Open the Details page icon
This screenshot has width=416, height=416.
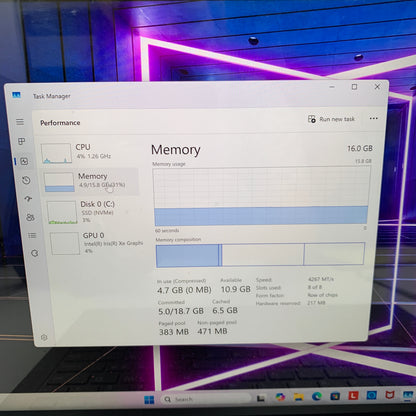[x=32, y=236]
